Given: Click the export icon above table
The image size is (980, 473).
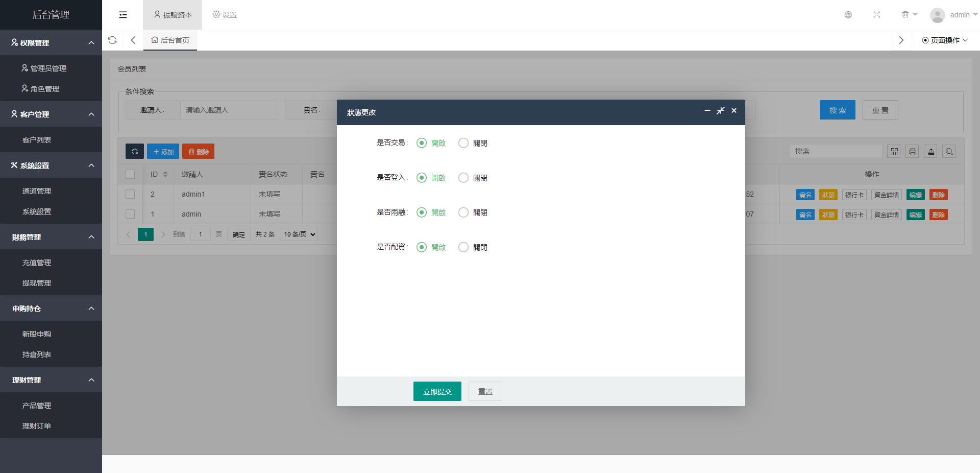Looking at the screenshot, I should tap(930, 152).
